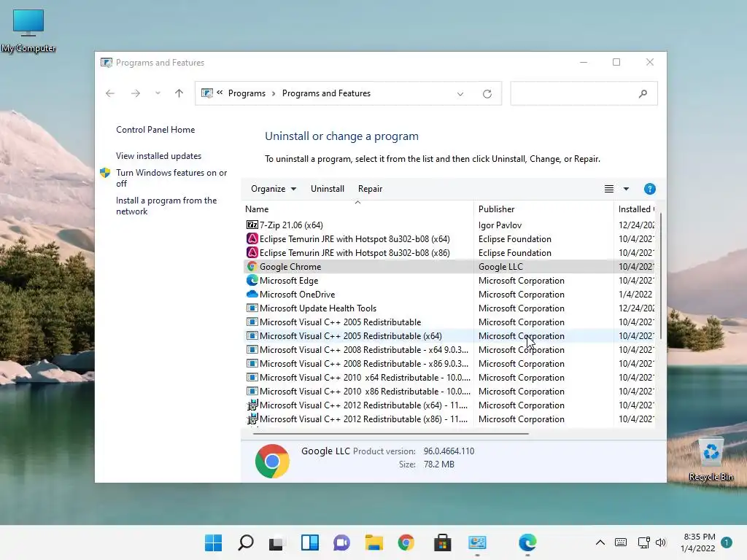The width and height of the screenshot is (747, 560).
Task: Show hidden system tray icons chevron
Action: pos(600,542)
